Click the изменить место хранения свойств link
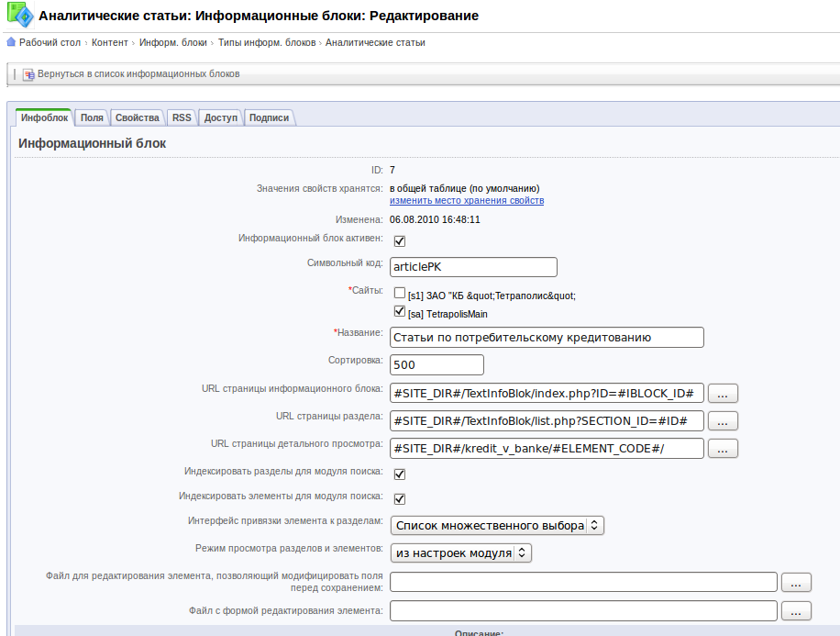The width and height of the screenshot is (840, 636). click(466, 200)
